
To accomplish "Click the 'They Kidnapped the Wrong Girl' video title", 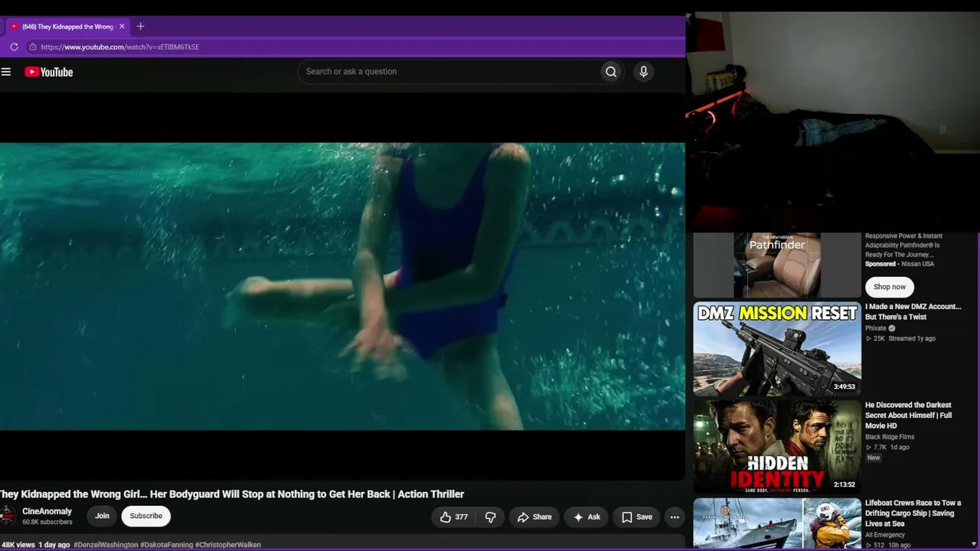I will [x=232, y=494].
